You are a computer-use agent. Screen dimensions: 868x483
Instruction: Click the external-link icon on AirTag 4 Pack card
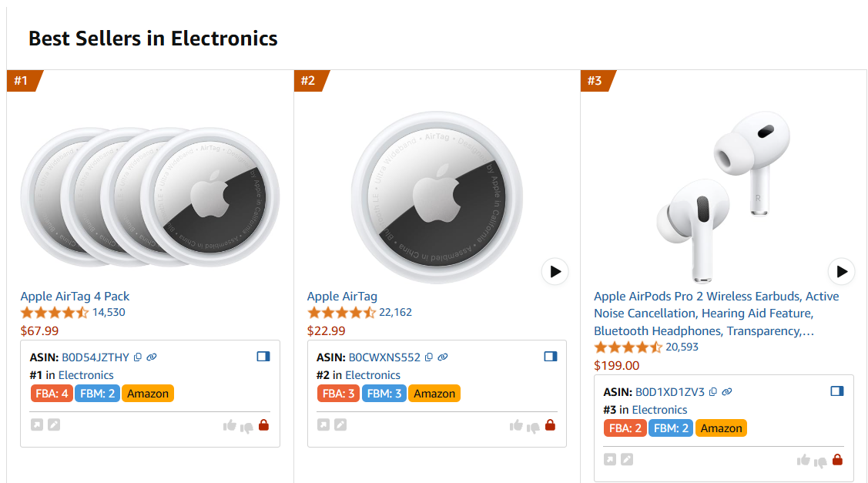(x=35, y=424)
